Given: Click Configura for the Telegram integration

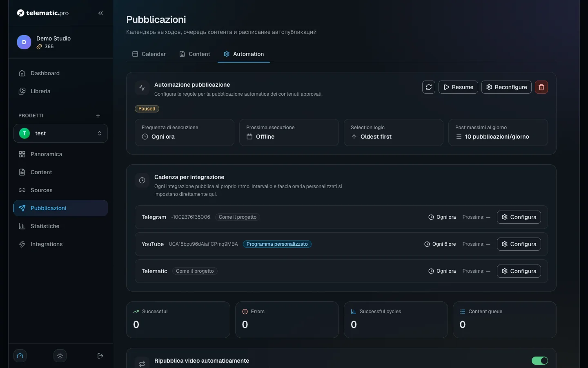Looking at the screenshot, I should point(519,217).
